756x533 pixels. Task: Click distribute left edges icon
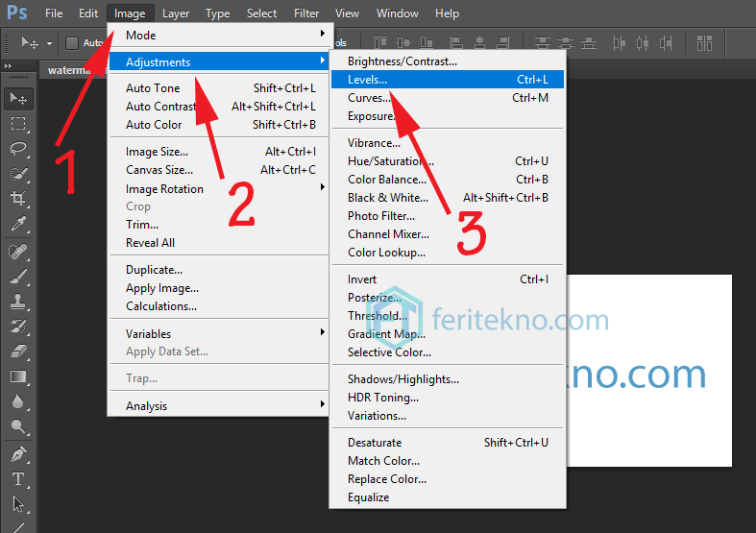[619, 43]
